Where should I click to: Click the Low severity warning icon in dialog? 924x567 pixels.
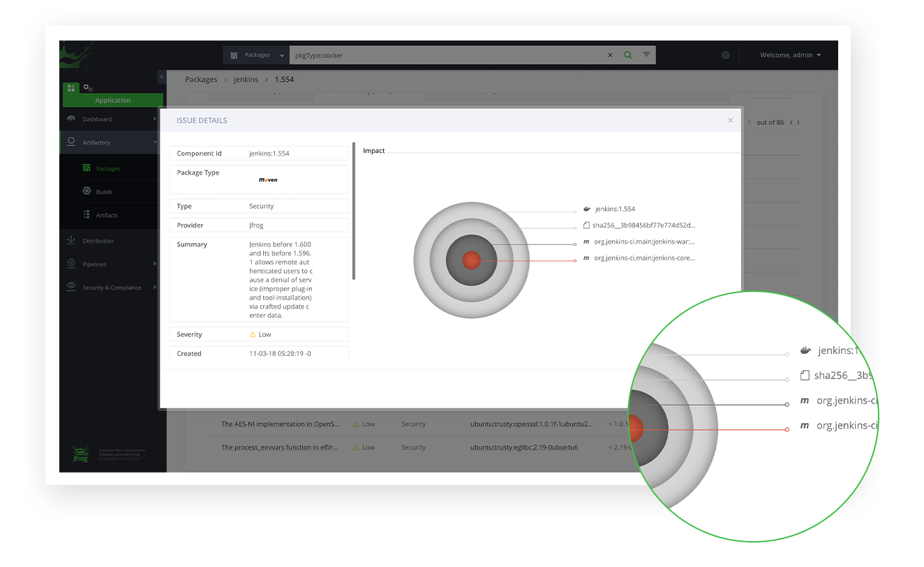[x=253, y=334]
